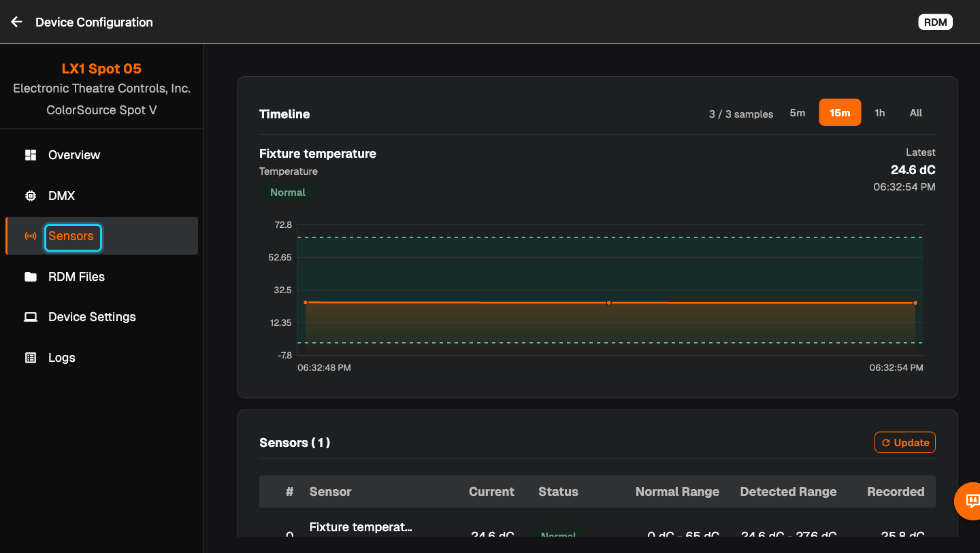Click the first data point on chart
This screenshot has height=553, width=980.
point(306,302)
